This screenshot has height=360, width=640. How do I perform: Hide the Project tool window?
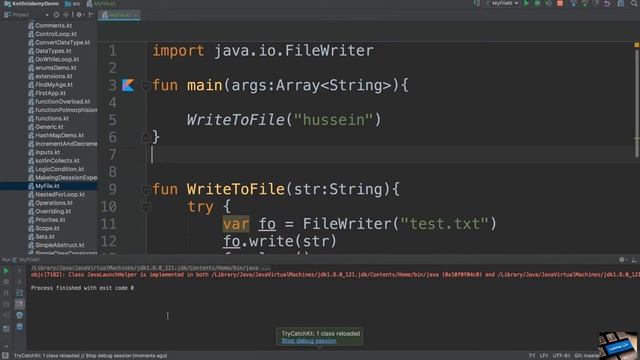[91, 15]
